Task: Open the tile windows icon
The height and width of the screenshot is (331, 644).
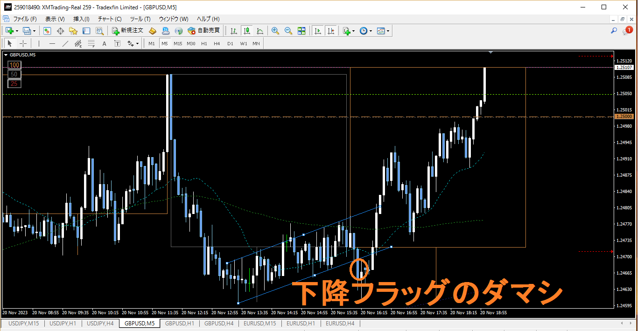Action: (301, 31)
